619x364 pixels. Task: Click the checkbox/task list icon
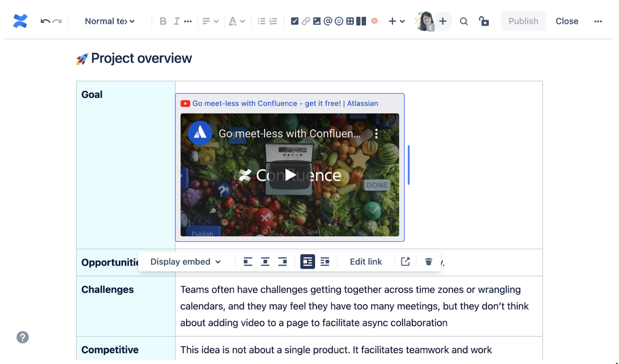point(293,21)
